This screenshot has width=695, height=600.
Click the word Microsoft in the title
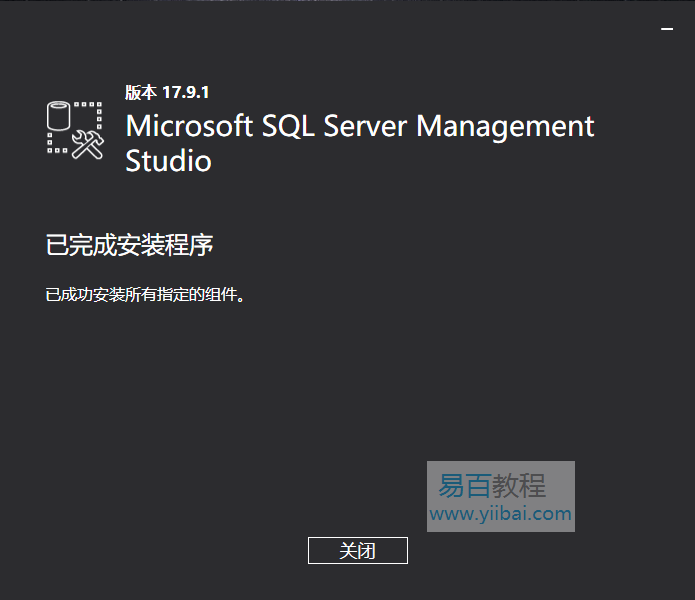point(189,127)
